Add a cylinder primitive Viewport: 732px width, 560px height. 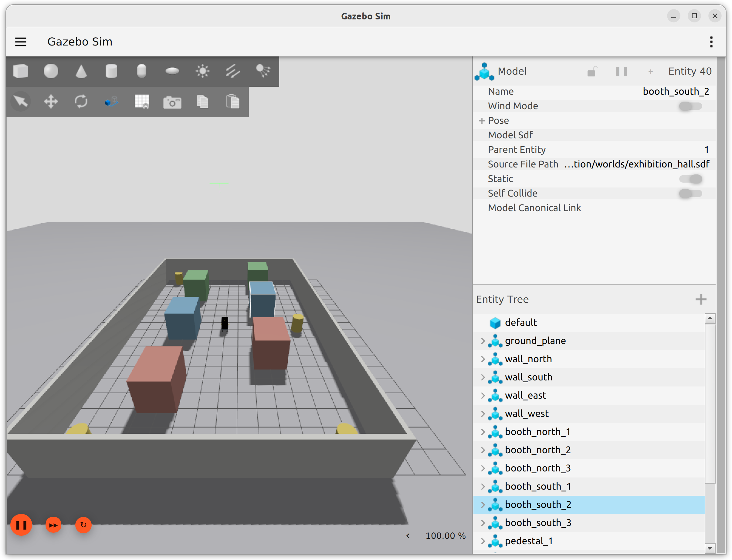pyautogui.click(x=111, y=71)
